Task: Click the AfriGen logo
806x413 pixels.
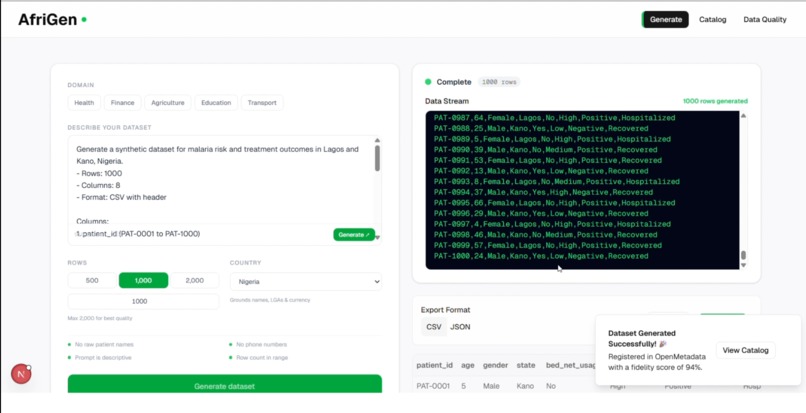Action: [52, 20]
